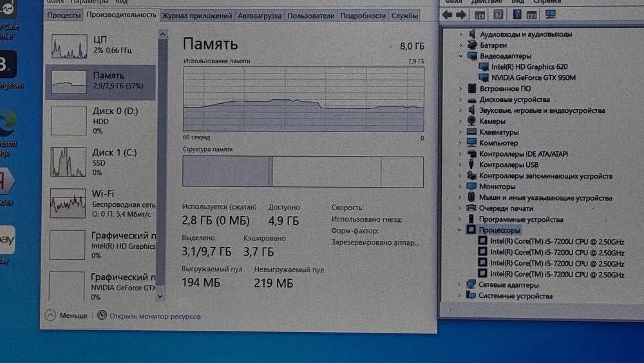
Task: Expand the Сетевые адаптеры node
Action: 460,284
